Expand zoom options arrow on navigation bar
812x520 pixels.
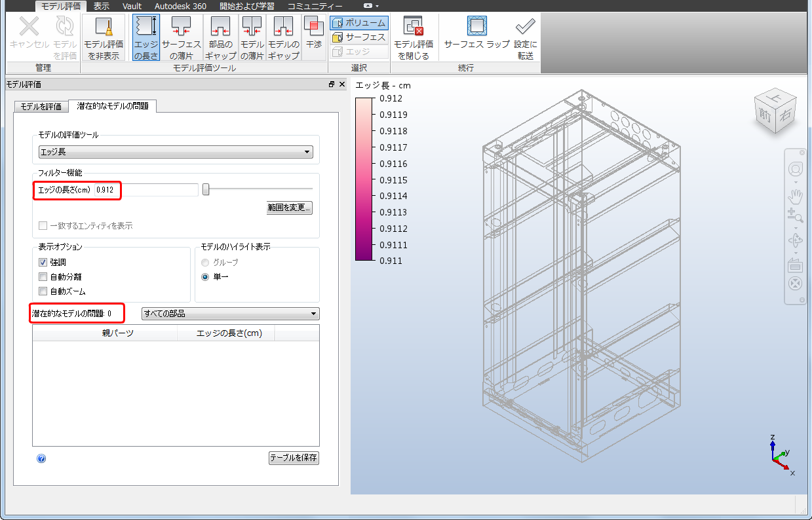tap(796, 227)
